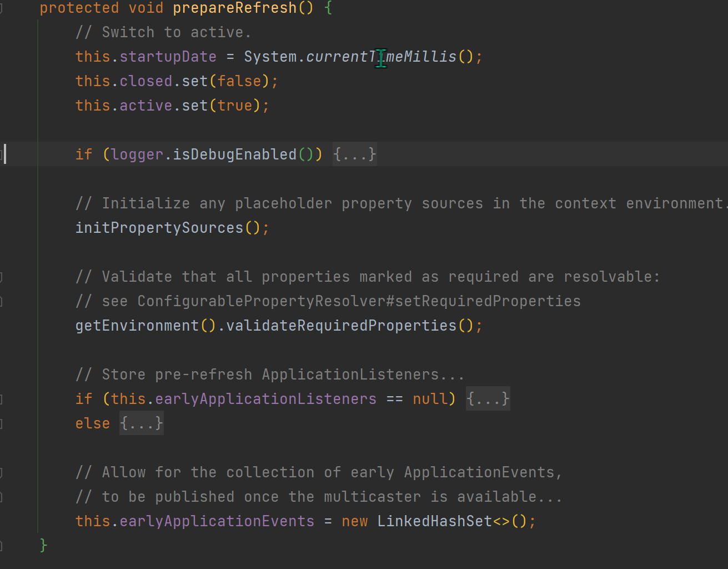Click the 'Allow for the collection' comment
Screen dimensions: 728x569
pyautogui.click(x=319, y=472)
